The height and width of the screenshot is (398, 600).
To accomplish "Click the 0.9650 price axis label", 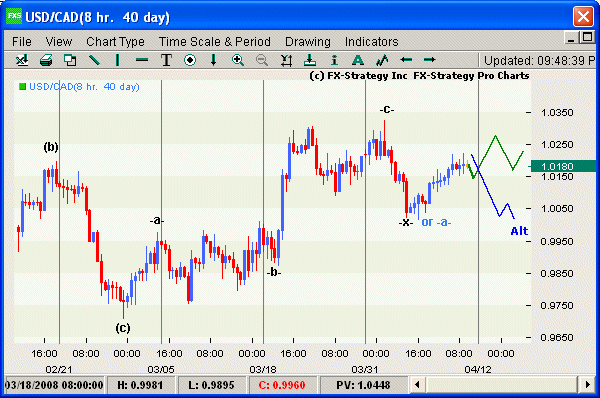I will 557,338.
